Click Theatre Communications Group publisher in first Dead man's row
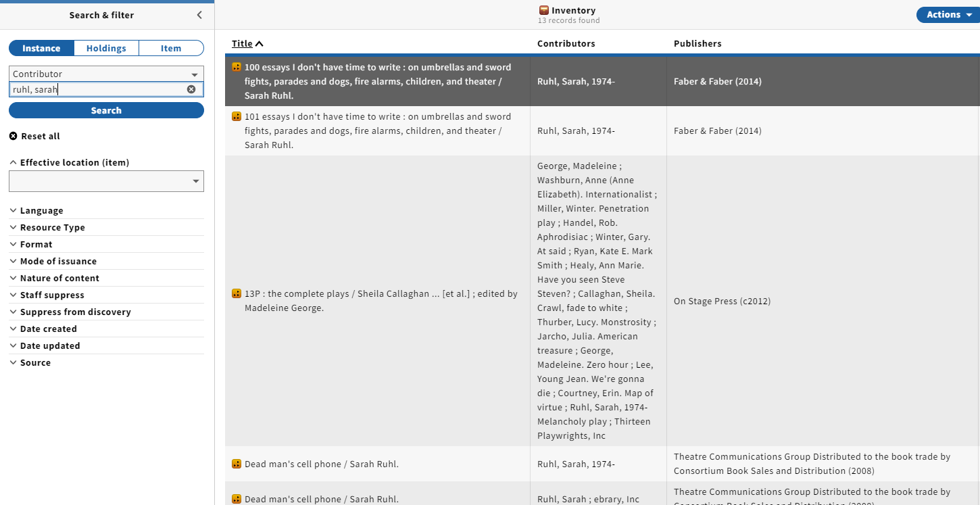980x505 pixels. point(812,464)
